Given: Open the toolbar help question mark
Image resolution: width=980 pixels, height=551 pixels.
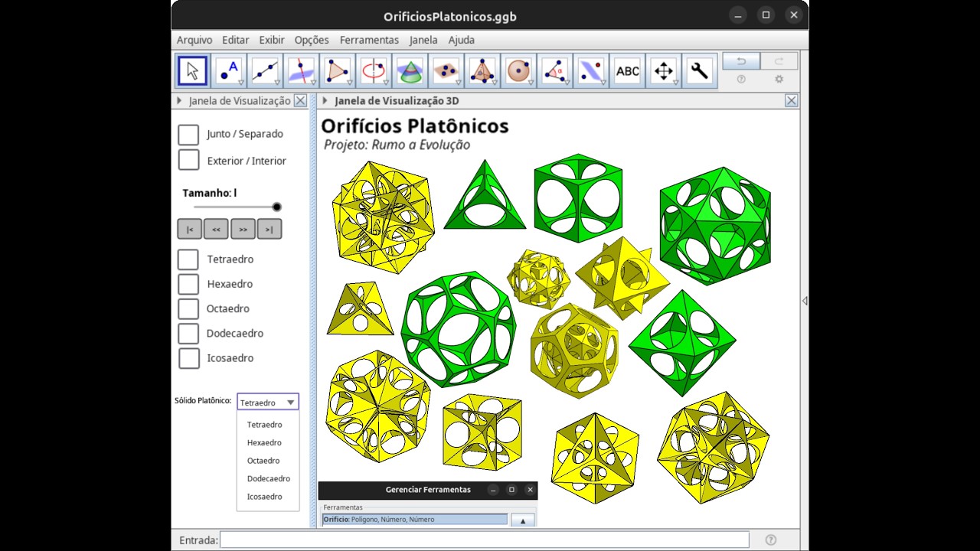Looking at the screenshot, I should 741,79.
